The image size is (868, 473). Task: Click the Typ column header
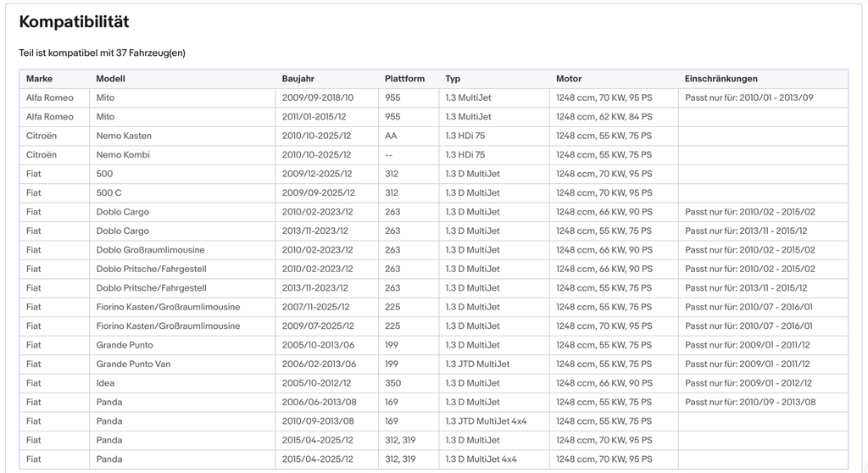(x=453, y=79)
